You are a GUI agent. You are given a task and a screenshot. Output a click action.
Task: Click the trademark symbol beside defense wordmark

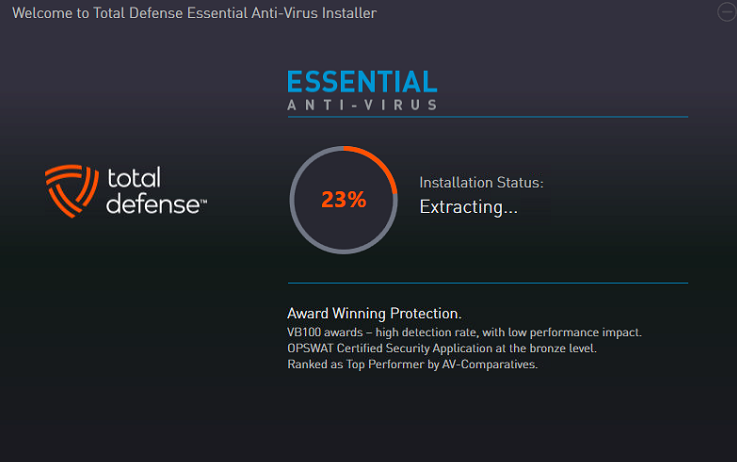point(204,202)
